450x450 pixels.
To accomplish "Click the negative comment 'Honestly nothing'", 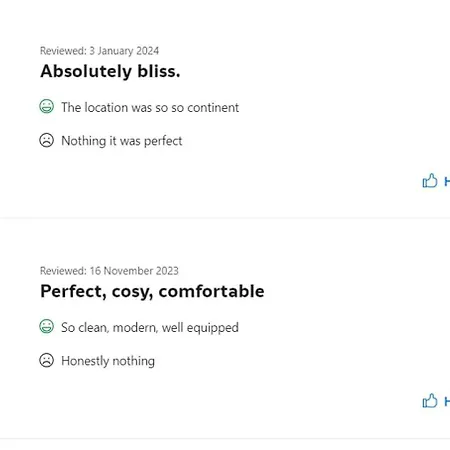I will coord(108,361).
